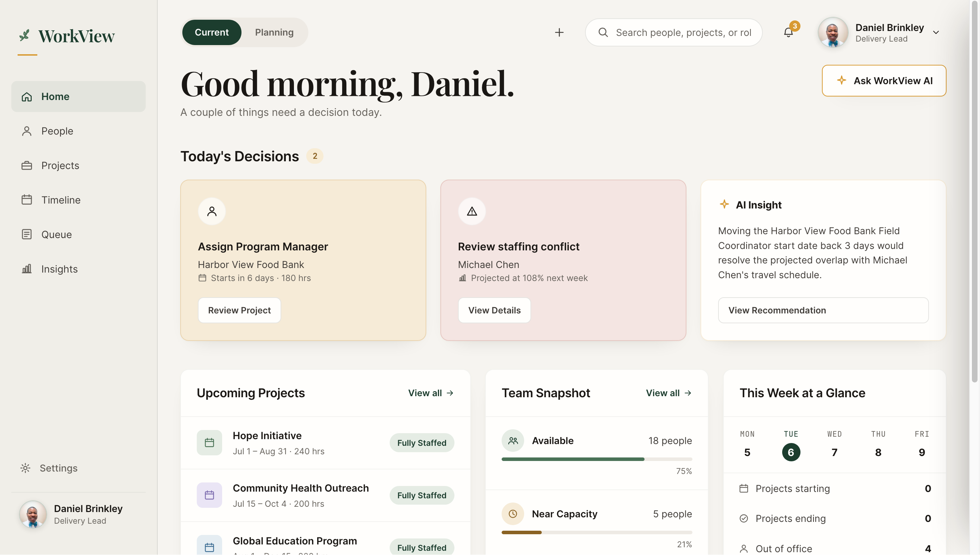Click the Available people group icon
980x555 pixels.
(x=513, y=441)
